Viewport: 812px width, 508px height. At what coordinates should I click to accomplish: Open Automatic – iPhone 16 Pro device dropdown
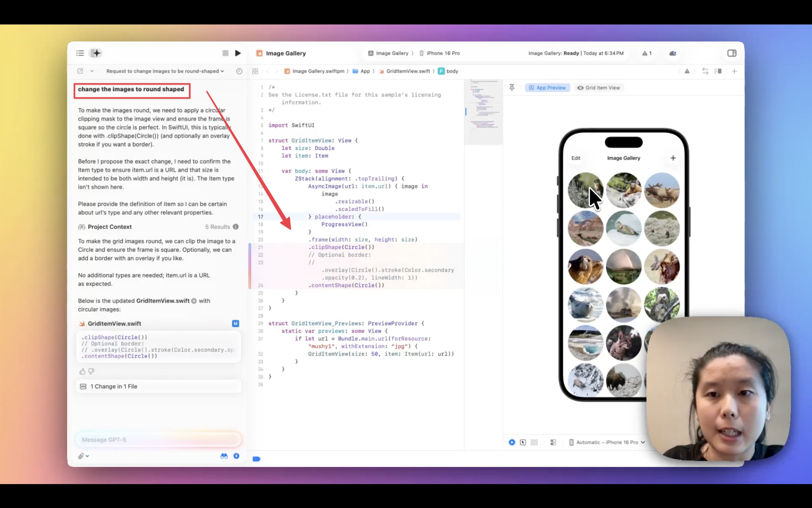click(x=607, y=442)
